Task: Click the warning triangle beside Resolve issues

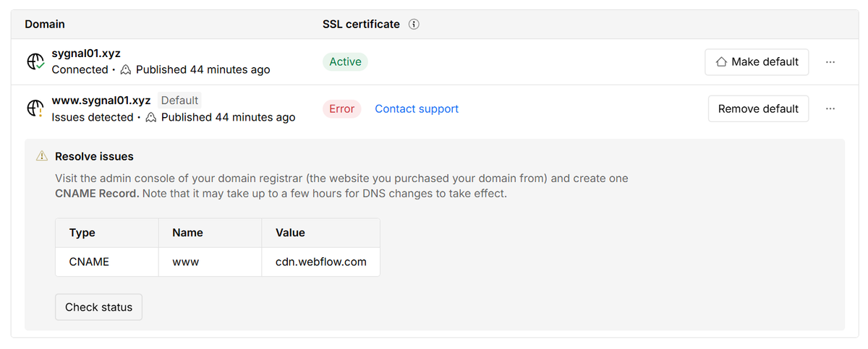Action: coord(43,157)
